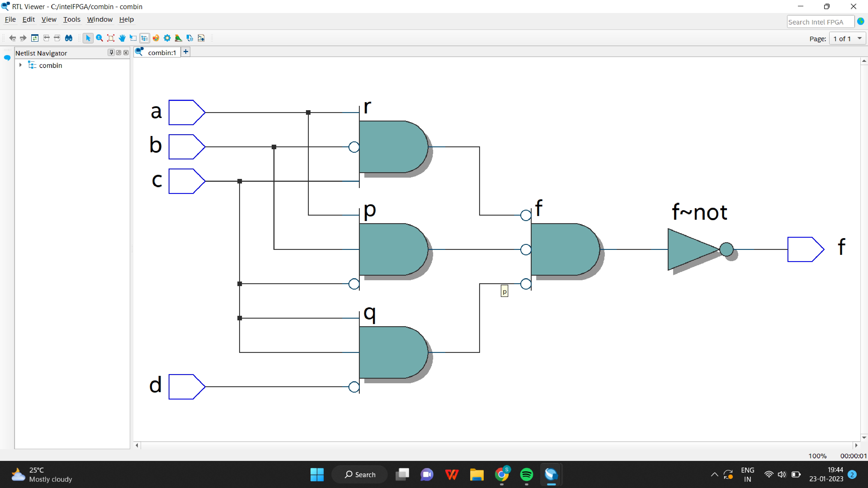Click the Forward arrow toolbar icon

click(x=23, y=38)
